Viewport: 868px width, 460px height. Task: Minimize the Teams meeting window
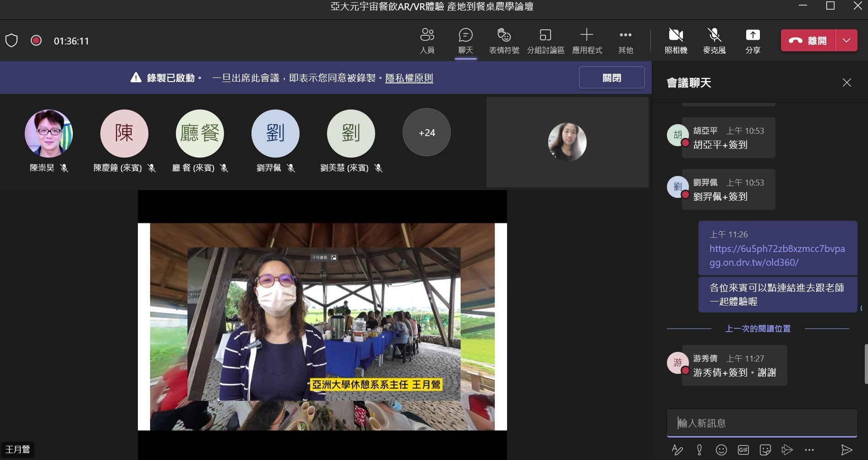(802, 6)
